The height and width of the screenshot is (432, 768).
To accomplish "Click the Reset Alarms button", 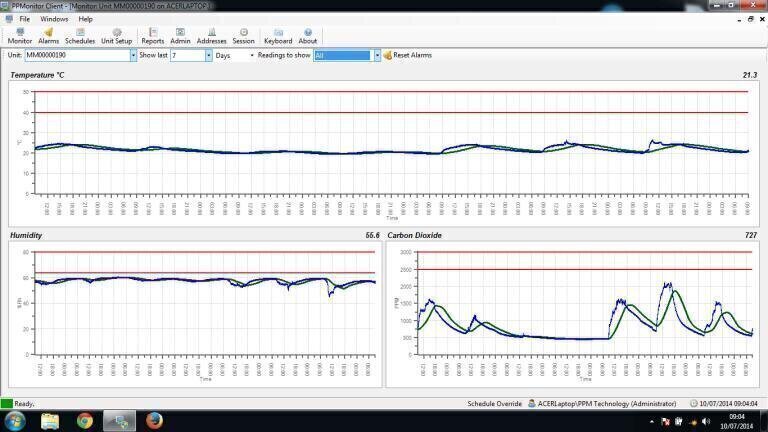I will pyautogui.click(x=408, y=55).
